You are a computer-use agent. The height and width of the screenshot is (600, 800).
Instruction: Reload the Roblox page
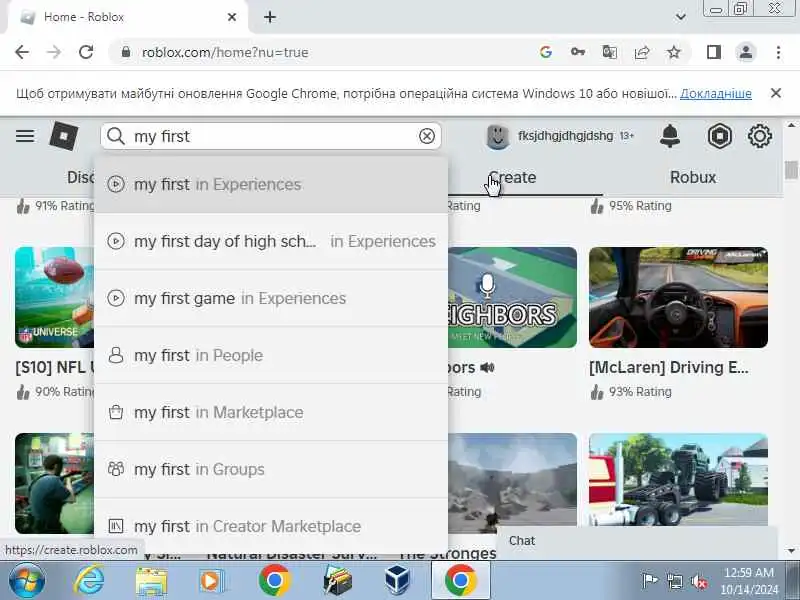pos(86,52)
